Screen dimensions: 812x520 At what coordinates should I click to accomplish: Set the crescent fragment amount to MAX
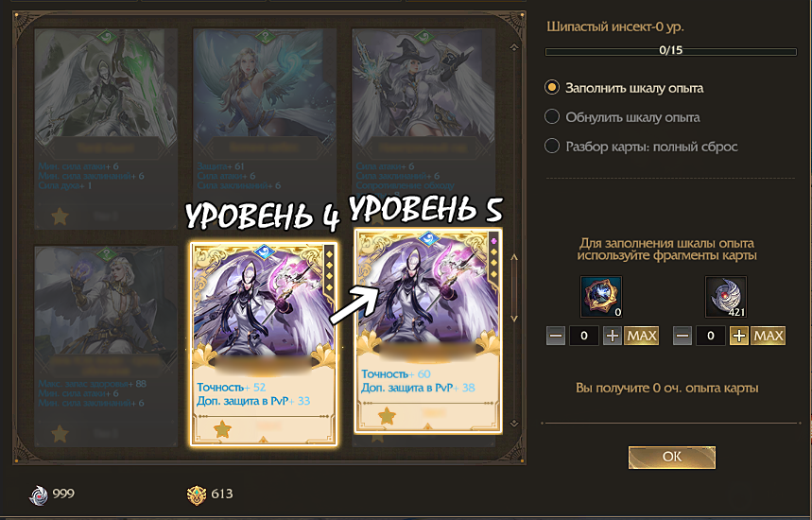pos(768,336)
